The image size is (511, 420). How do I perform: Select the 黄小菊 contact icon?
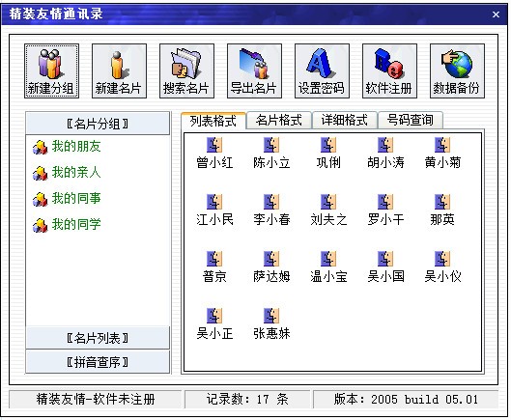(442, 145)
